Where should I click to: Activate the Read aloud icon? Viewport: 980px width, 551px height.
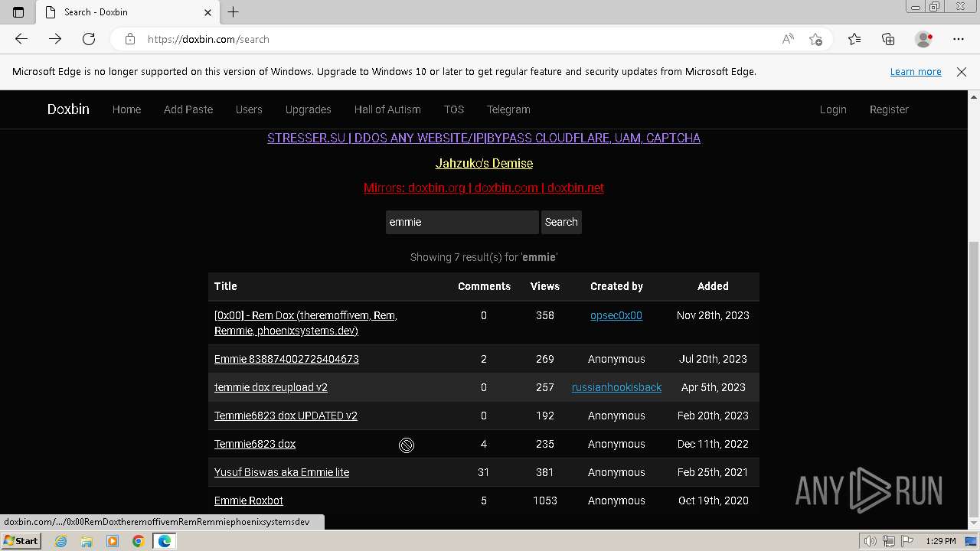pos(788,39)
